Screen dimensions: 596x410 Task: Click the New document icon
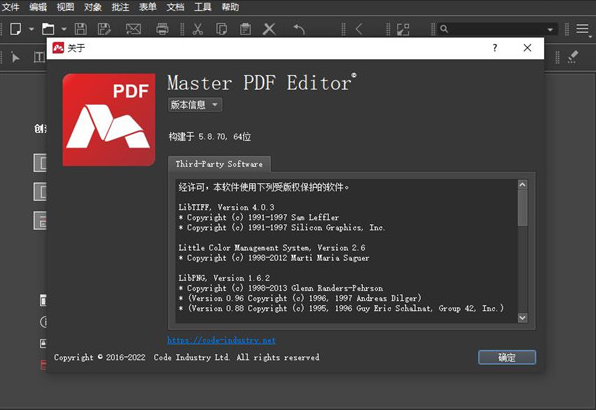16,29
